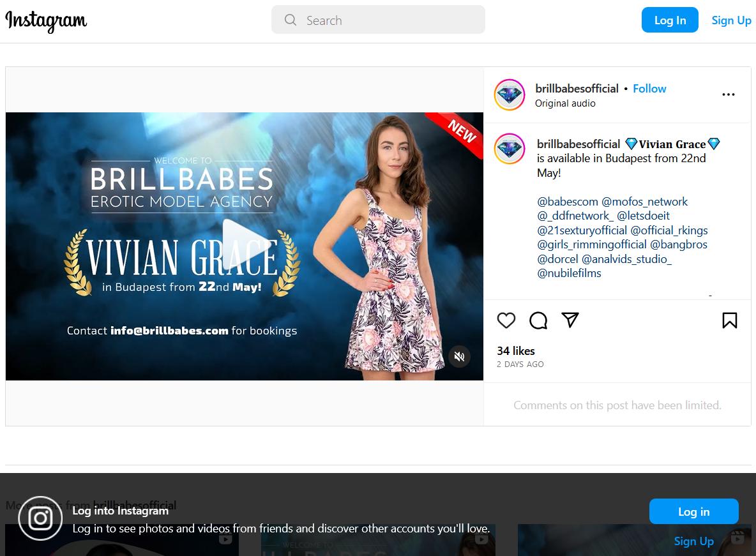Save the post with the bookmark icon
The width and height of the screenshot is (756, 556).
[729, 320]
